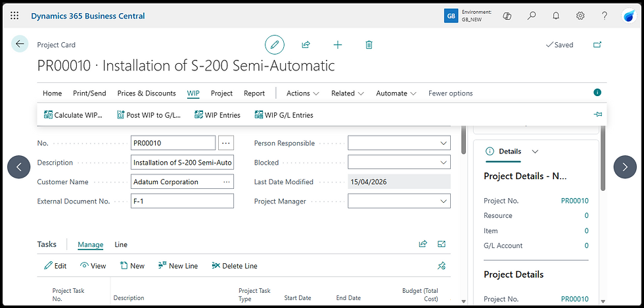Viewport: 644px width, 308px height.
Task: Select the WIP tab
Action: point(193,93)
